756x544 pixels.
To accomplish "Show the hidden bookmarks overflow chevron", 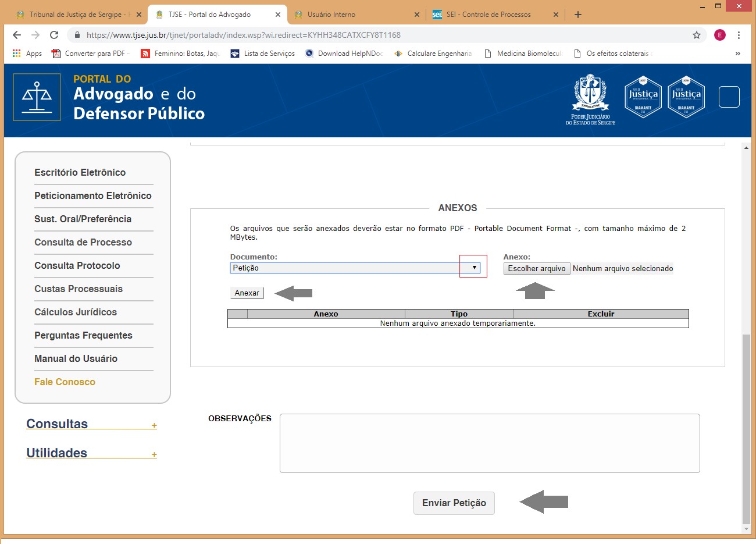I will coord(737,54).
